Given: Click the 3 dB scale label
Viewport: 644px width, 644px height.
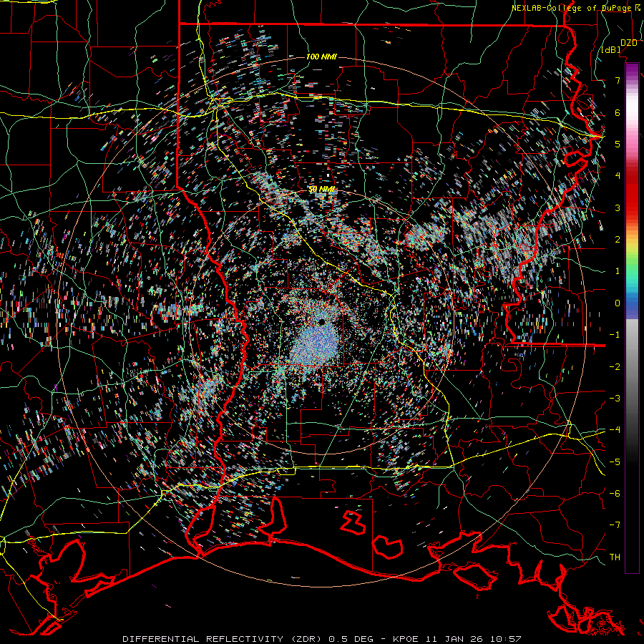Looking at the screenshot, I should (618, 208).
